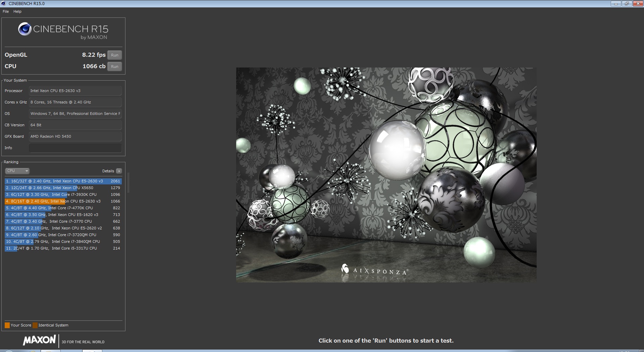Click the Details arrow icon in Ranking
The image size is (644, 352).
tap(119, 171)
